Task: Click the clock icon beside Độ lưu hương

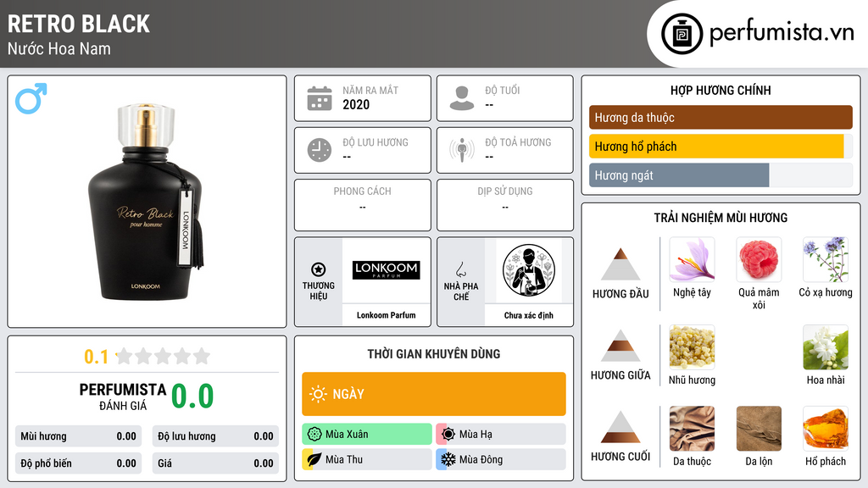Action: (x=320, y=150)
